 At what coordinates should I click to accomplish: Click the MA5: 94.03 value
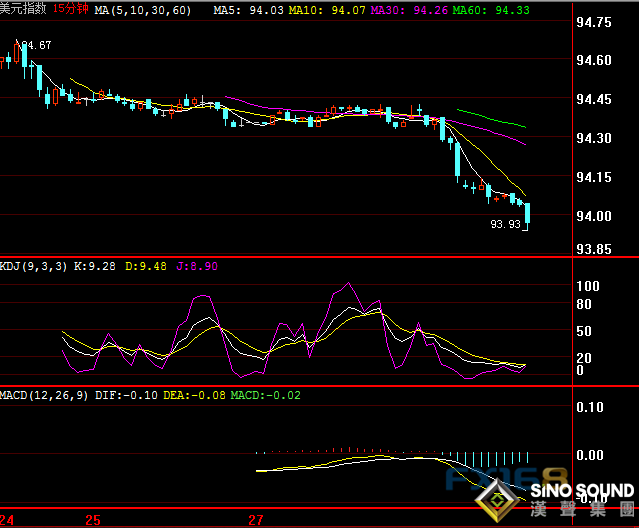pyautogui.click(x=248, y=10)
